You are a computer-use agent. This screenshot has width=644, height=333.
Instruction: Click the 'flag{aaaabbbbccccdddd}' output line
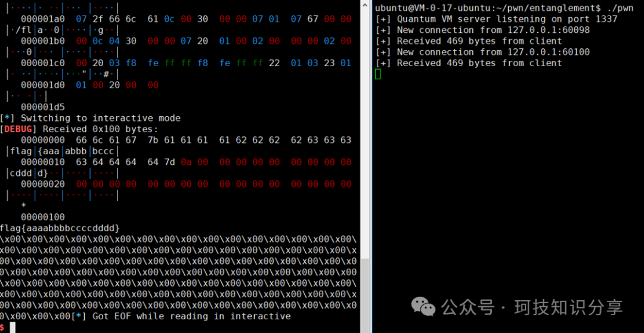(x=60, y=228)
